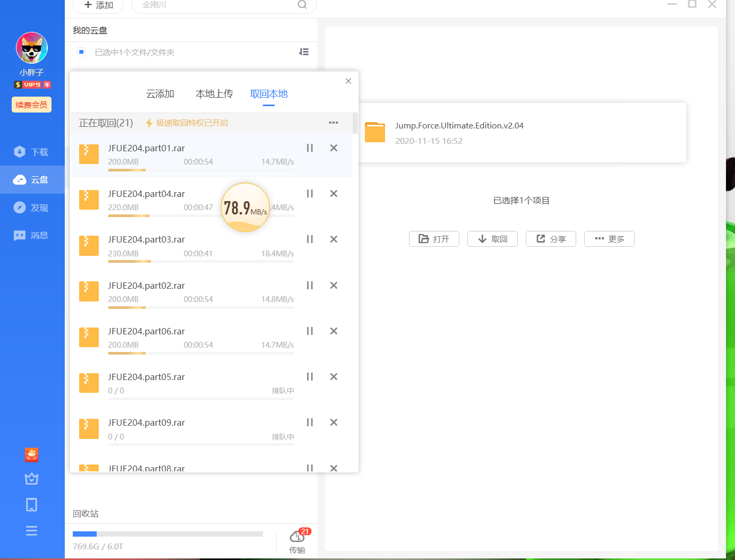The width and height of the screenshot is (735, 560).
Task: Open the three-dots menu in retrieving header
Action: (334, 123)
